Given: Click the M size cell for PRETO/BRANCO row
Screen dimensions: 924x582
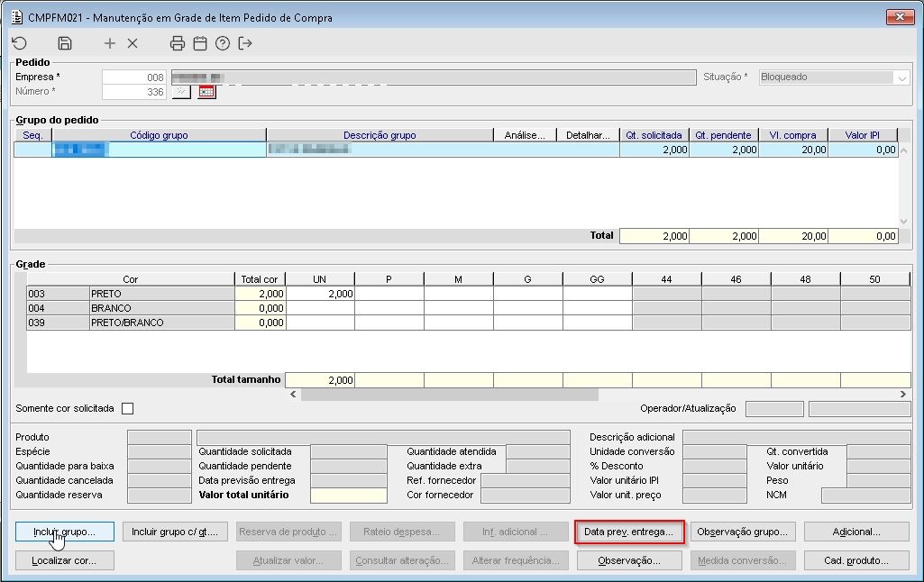Looking at the screenshot, I should click(x=459, y=323).
